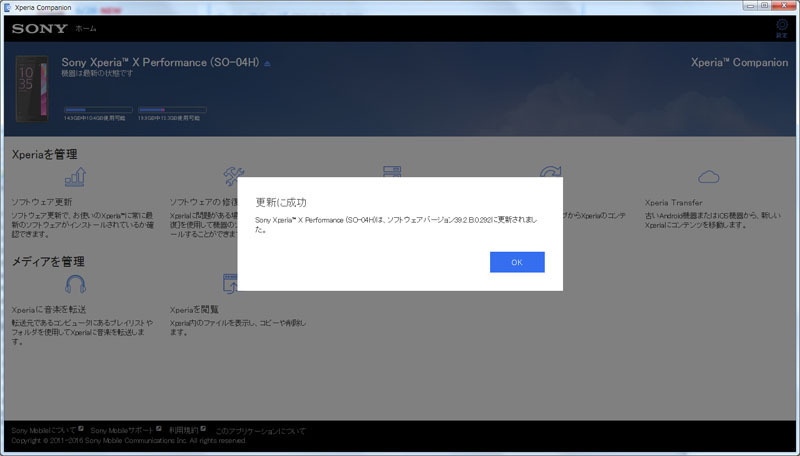800x456 pixels.
Task: Click the music transfer description text
Action: point(82,332)
